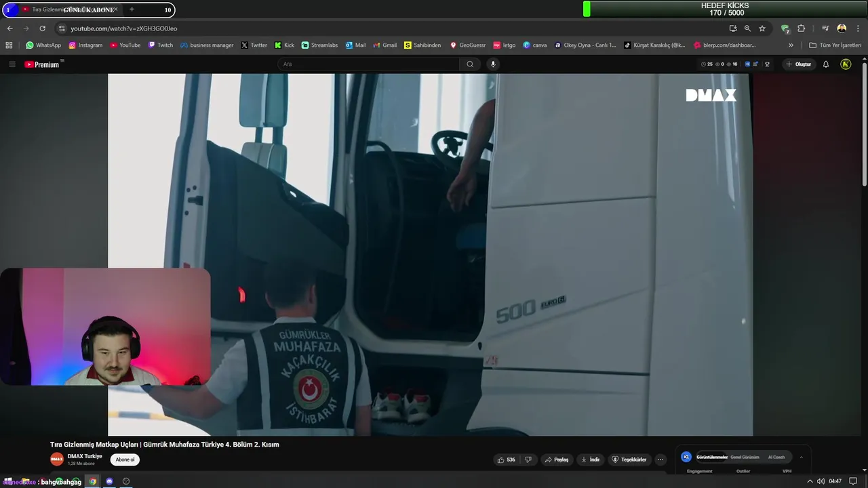Image resolution: width=868 pixels, height=488 pixels.
Task: Open the media control icon in Chrome toolbar
Action: [x=825, y=28]
